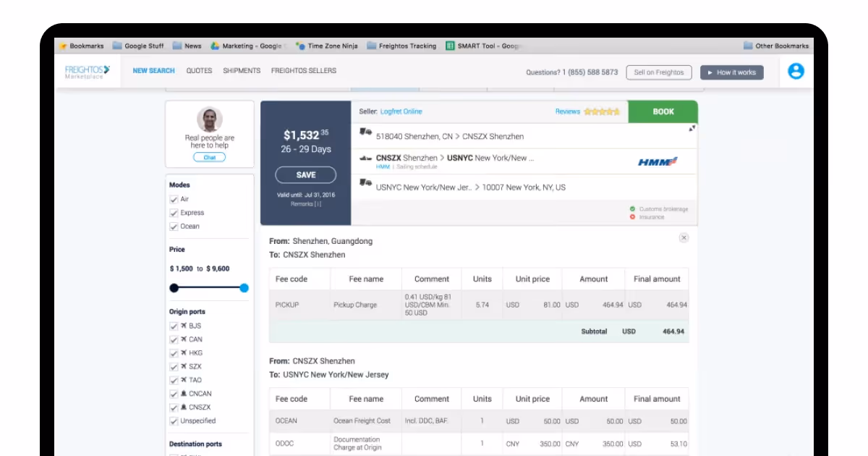
Task: Toggle the Air mode checkbox
Action: 174,199
